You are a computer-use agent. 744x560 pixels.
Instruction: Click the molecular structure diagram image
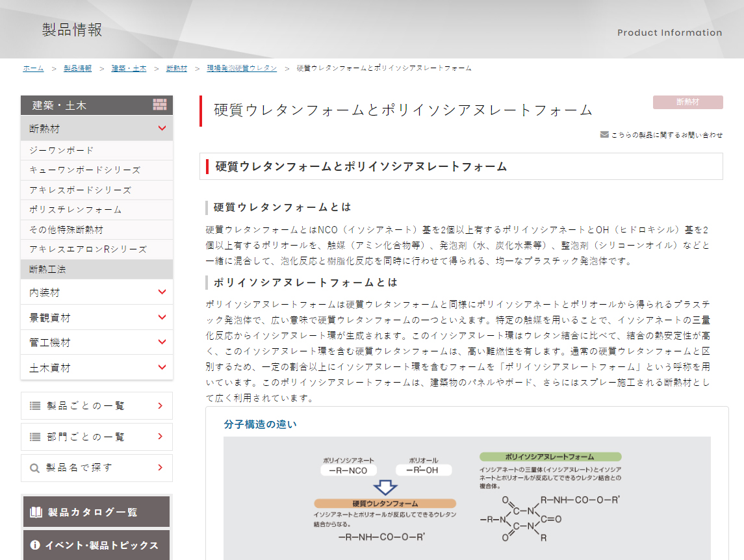click(x=467, y=498)
